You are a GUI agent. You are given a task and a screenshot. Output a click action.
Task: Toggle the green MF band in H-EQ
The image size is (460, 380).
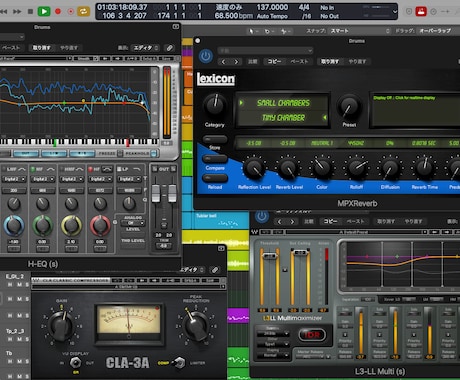click(x=33, y=169)
